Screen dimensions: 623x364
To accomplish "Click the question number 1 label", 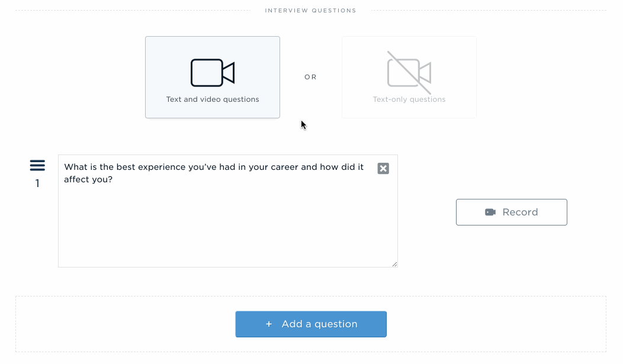I will click(37, 183).
